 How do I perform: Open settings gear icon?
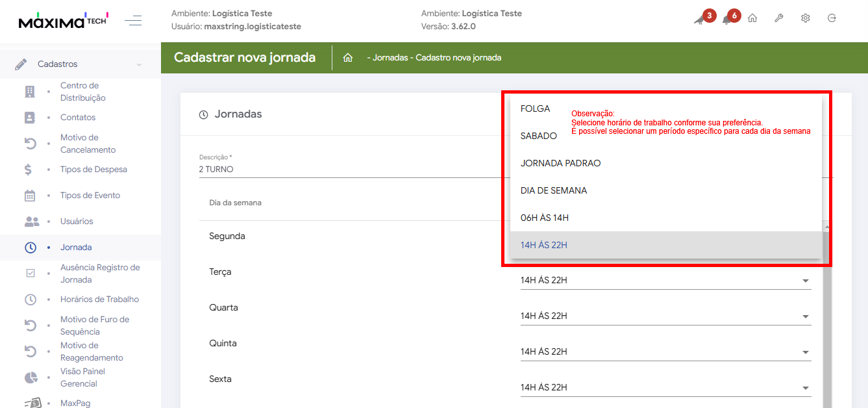(x=806, y=18)
